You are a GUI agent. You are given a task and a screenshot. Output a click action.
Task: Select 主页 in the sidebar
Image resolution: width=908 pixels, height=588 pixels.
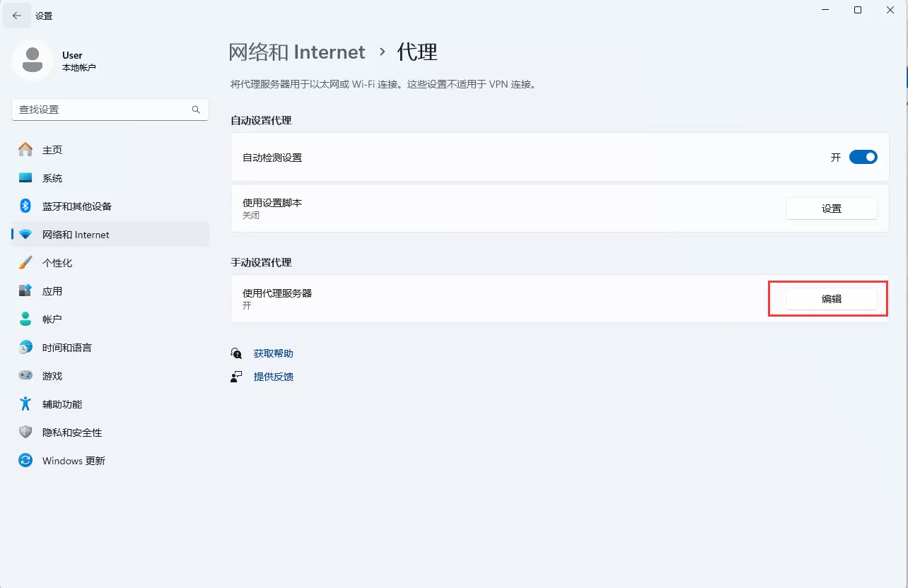tap(52, 149)
